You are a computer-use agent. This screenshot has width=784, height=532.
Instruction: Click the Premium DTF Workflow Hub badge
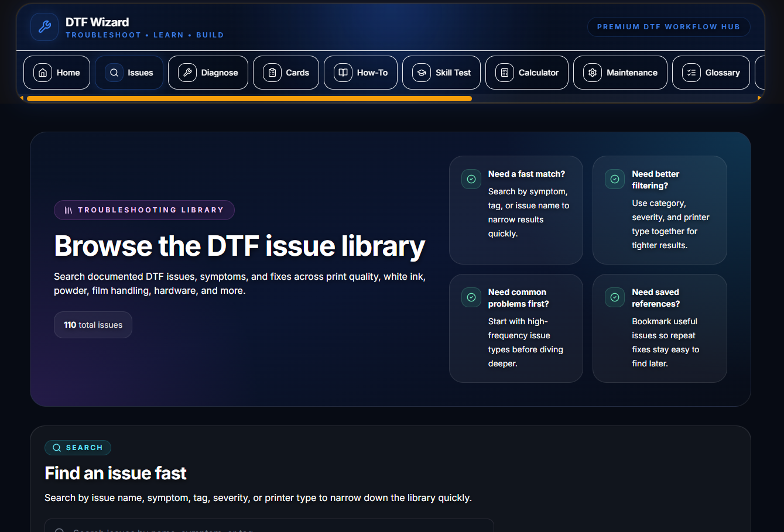(668, 27)
